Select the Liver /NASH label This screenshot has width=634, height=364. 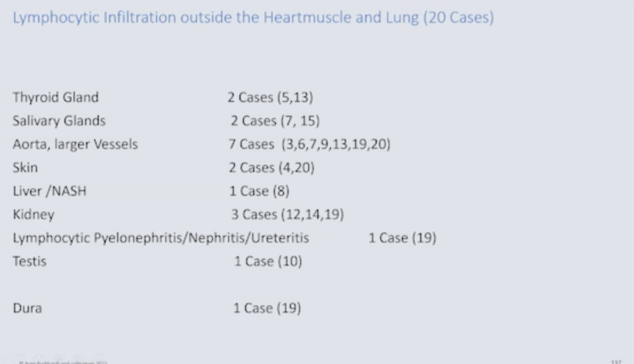pyautogui.click(x=50, y=191)
